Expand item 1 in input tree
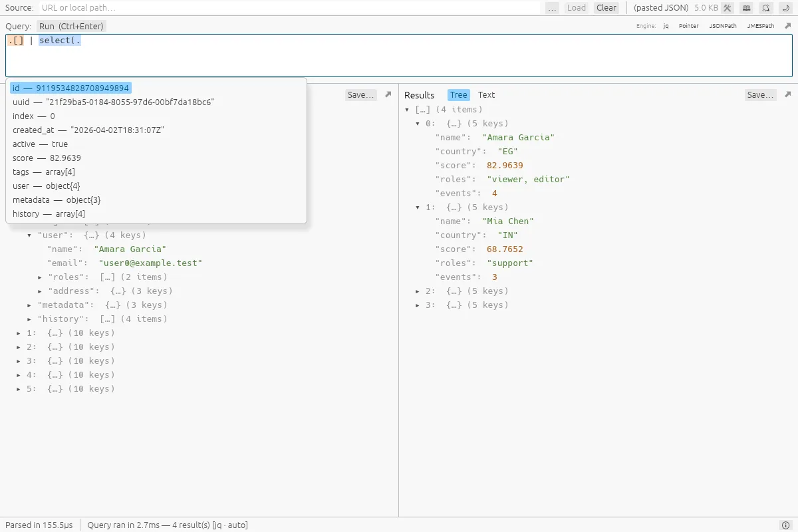Image resolution: width=798 pixels, height=532 pixels. 19,333
